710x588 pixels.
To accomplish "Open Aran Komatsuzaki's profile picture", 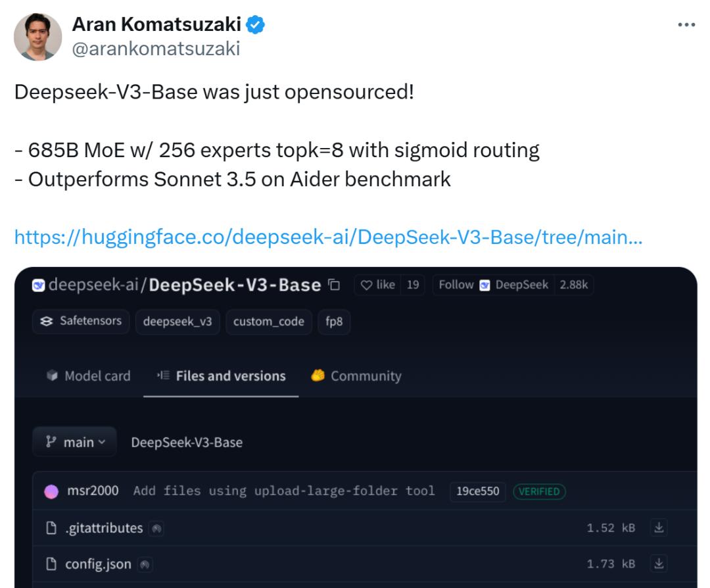I will (x=37, y=37).
